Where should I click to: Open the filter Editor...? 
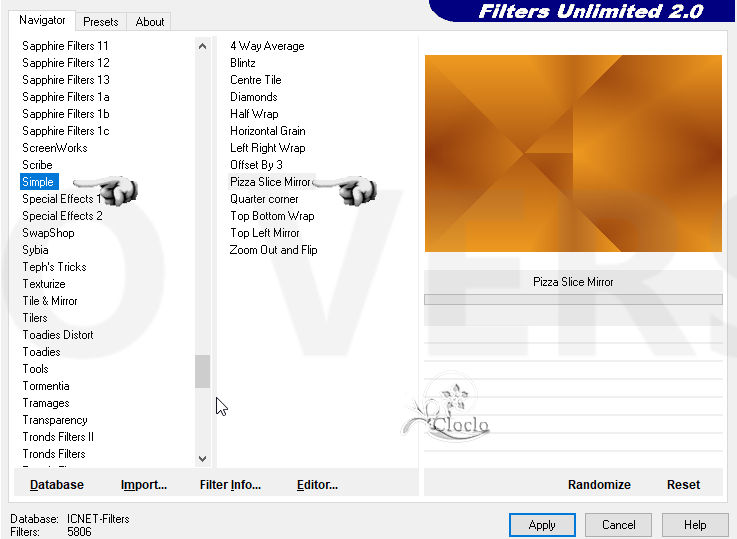click(317, 484)
